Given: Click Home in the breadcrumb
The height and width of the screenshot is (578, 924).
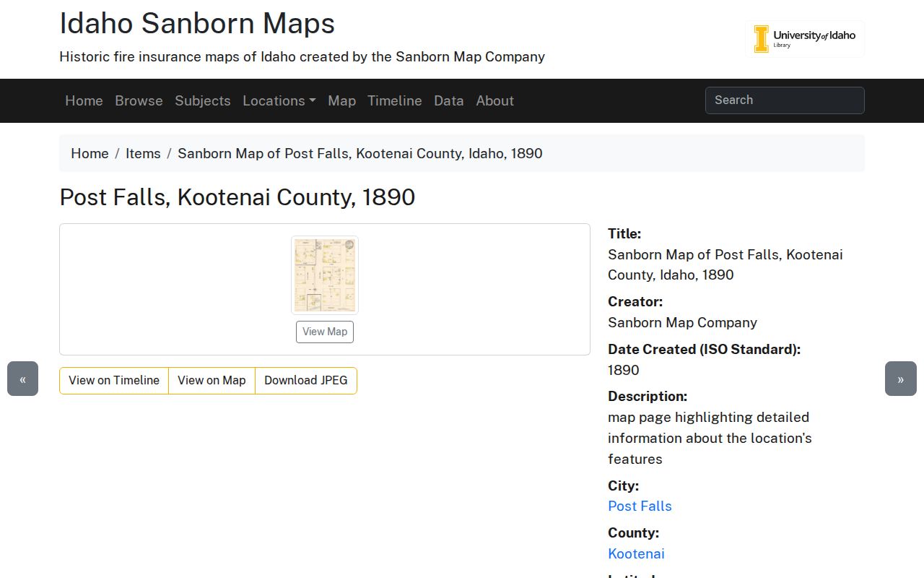Looking at the screenshot, I should pos(90,153).
